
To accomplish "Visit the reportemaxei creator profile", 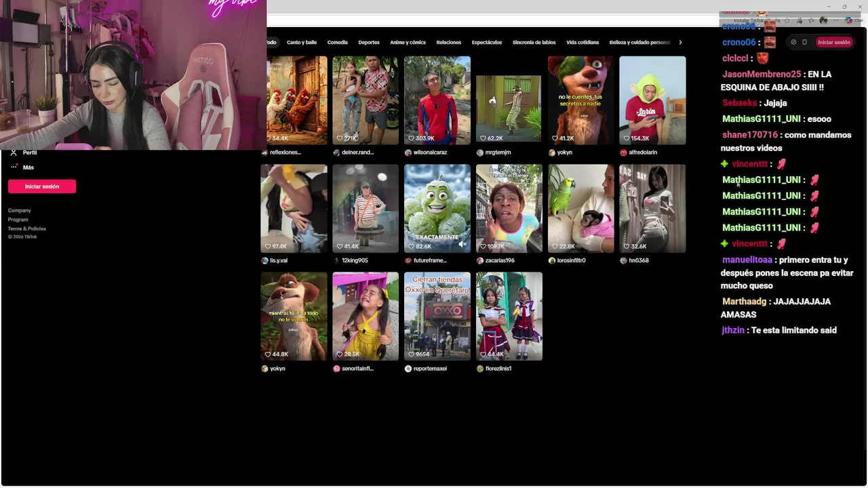I will click(426, 369).
